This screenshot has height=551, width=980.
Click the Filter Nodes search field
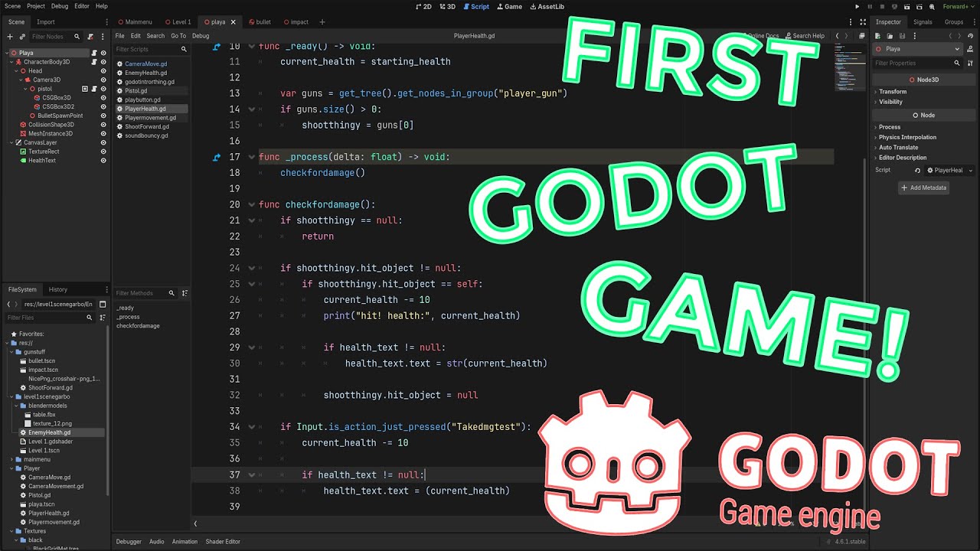pyautogui.click(x=56, y=36)
